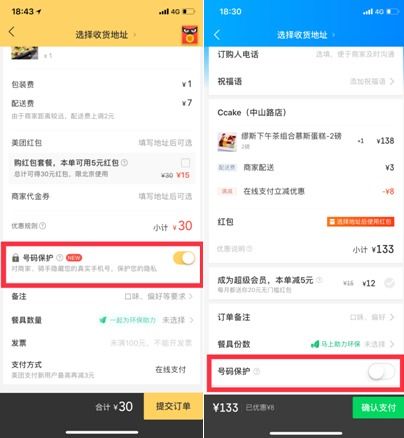Go back in blue Ele.me screen
The image size is (404, 438).
pos(217,34)
